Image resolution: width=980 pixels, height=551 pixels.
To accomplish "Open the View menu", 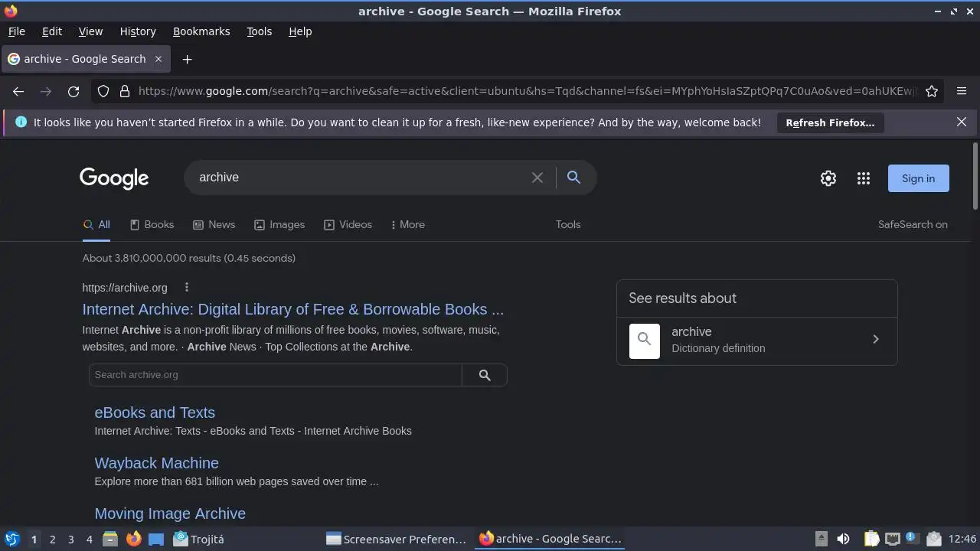I will pos(90,31).
